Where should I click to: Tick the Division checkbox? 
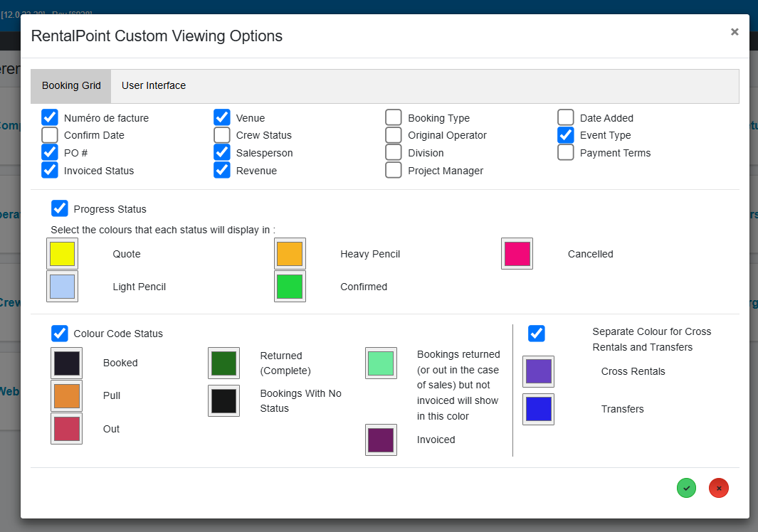(x=394, y=152)
